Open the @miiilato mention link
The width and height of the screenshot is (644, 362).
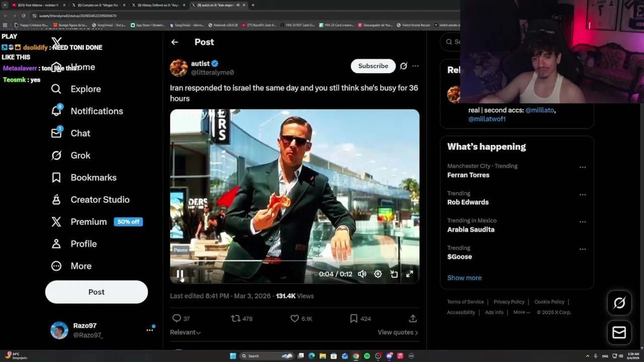540,110
